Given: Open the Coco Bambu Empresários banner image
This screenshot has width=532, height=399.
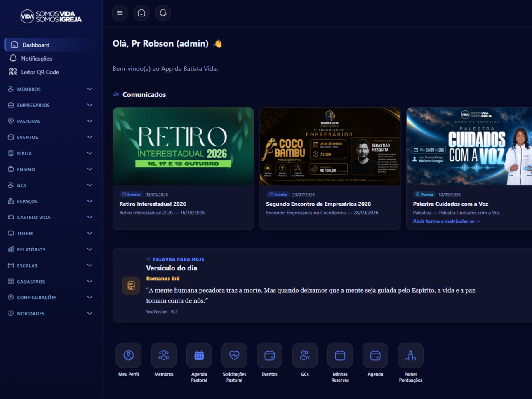Looking at the screenshot, I should [x=330, y=146].
